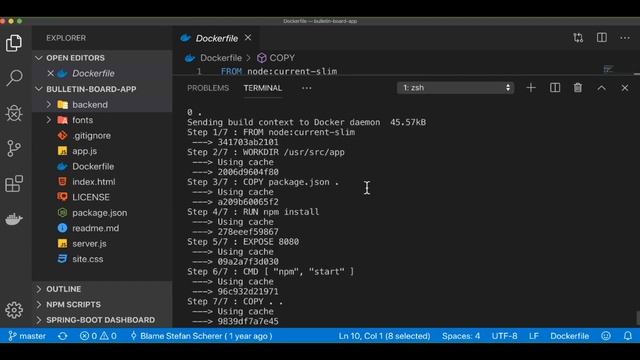
Task: Open the Manage gear icon
Action: [14, 310]
